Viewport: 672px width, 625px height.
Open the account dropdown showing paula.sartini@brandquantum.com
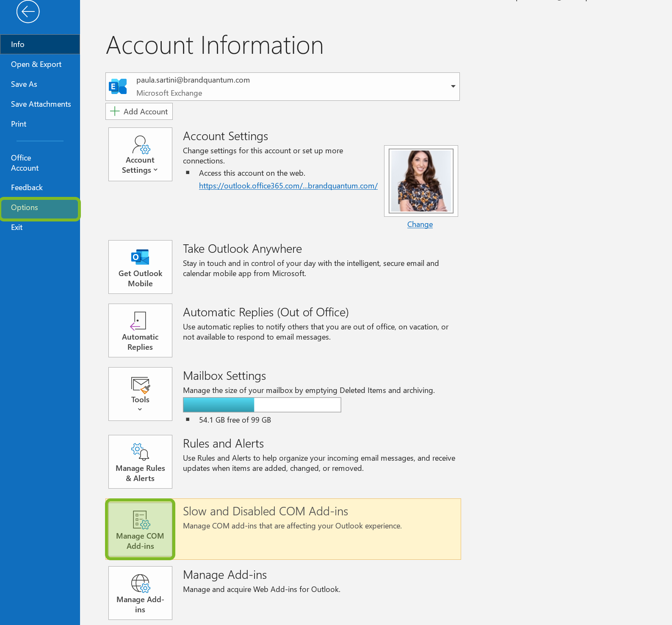click(282, 86)
